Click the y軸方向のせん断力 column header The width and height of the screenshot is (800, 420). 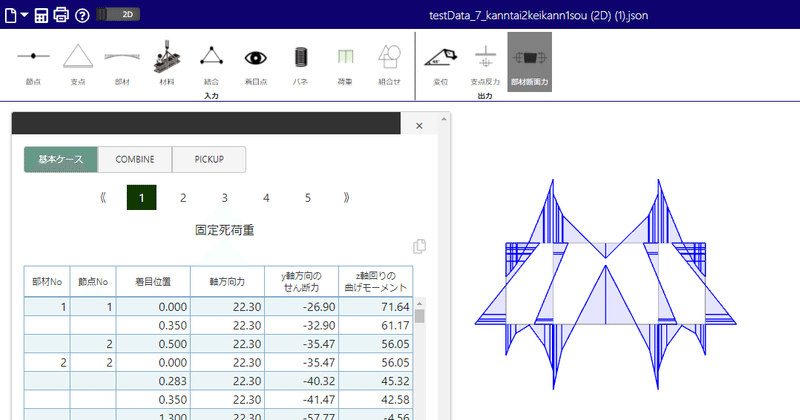[302, 281]
